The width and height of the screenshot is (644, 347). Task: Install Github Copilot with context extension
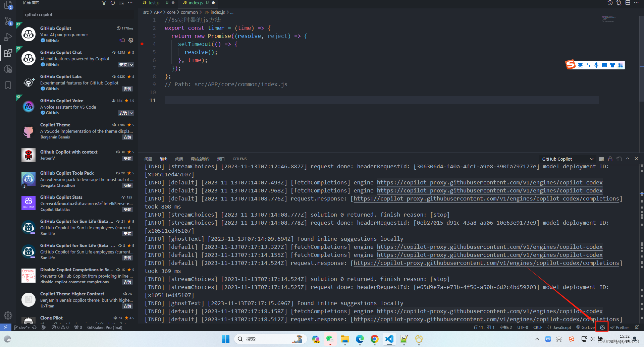(127, 159)
